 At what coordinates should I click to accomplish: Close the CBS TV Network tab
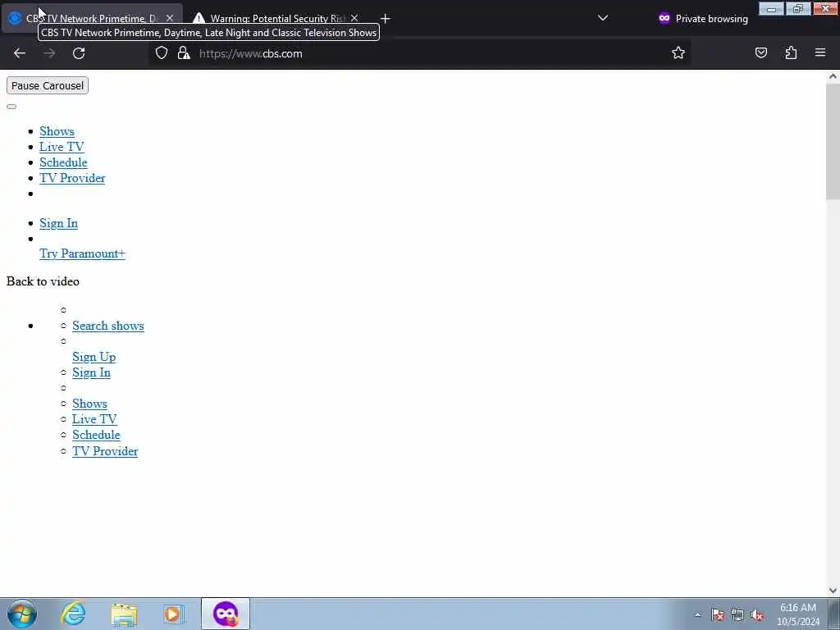(170, 18)
